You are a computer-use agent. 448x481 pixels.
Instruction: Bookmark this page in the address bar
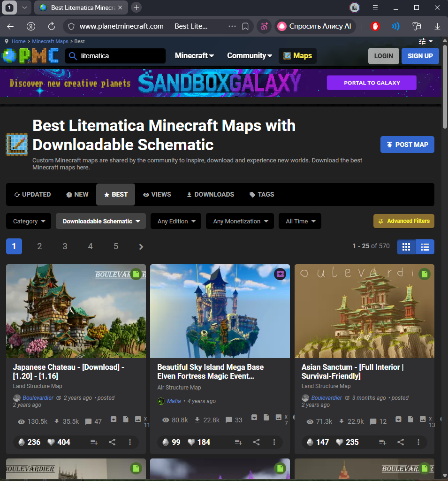[245, 26]
